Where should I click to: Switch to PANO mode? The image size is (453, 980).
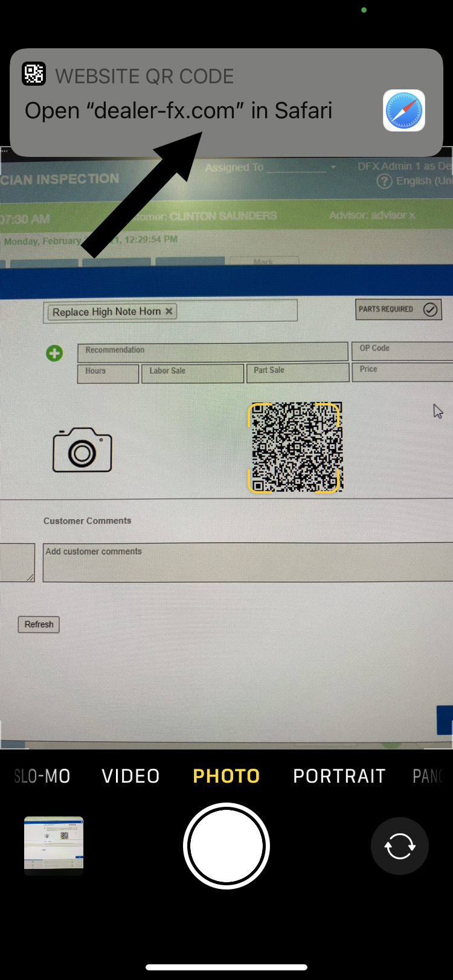click(428, 776)
